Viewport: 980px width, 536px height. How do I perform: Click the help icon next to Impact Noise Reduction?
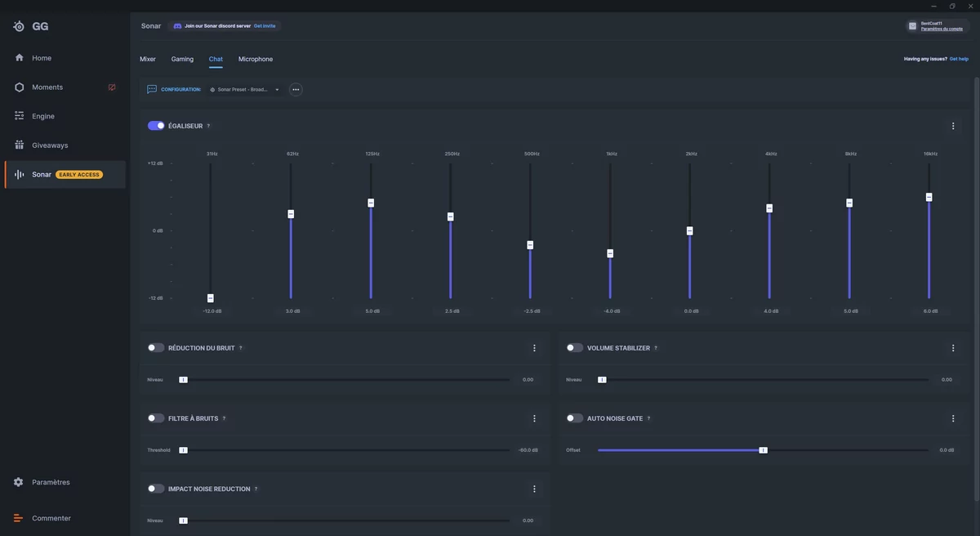coord(256,489)
